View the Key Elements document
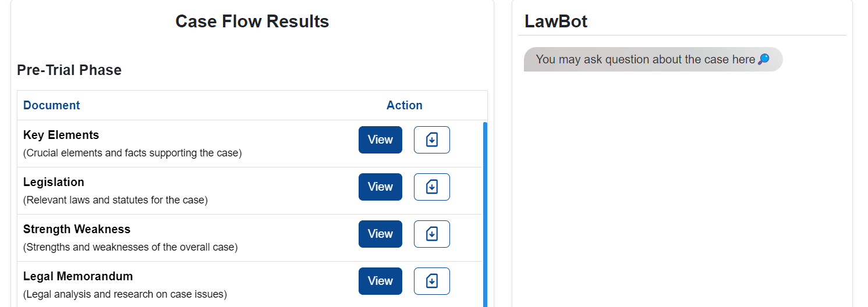868x307 pixels. click(380, 140)
